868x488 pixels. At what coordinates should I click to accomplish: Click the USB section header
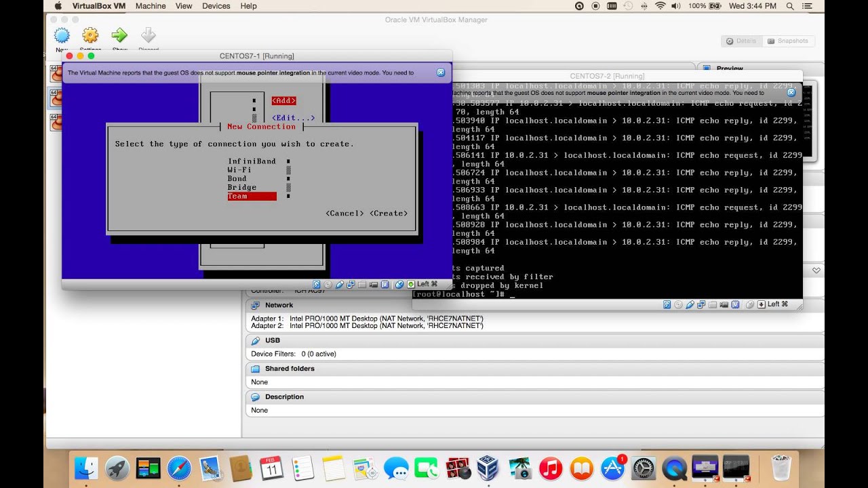tap(272, 340)
